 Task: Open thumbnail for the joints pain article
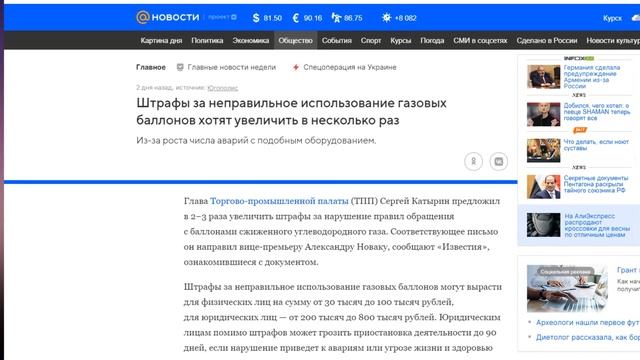tap(543, 150)
